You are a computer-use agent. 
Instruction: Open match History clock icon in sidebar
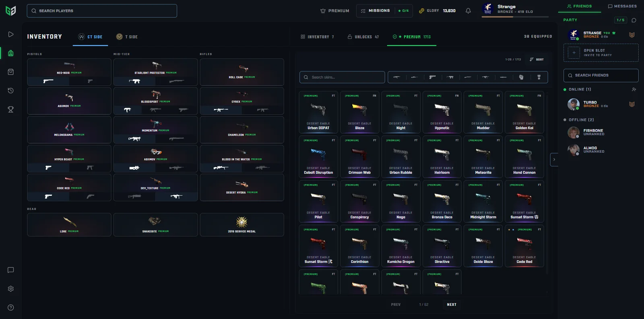[11, 91]
